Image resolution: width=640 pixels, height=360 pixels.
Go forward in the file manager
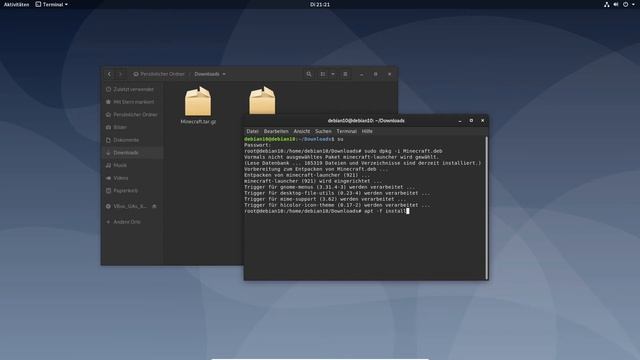tap(120, 74)
